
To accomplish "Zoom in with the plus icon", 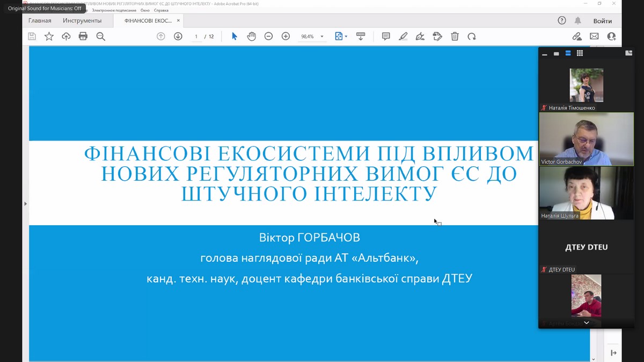I will click(x=286, y=36).
